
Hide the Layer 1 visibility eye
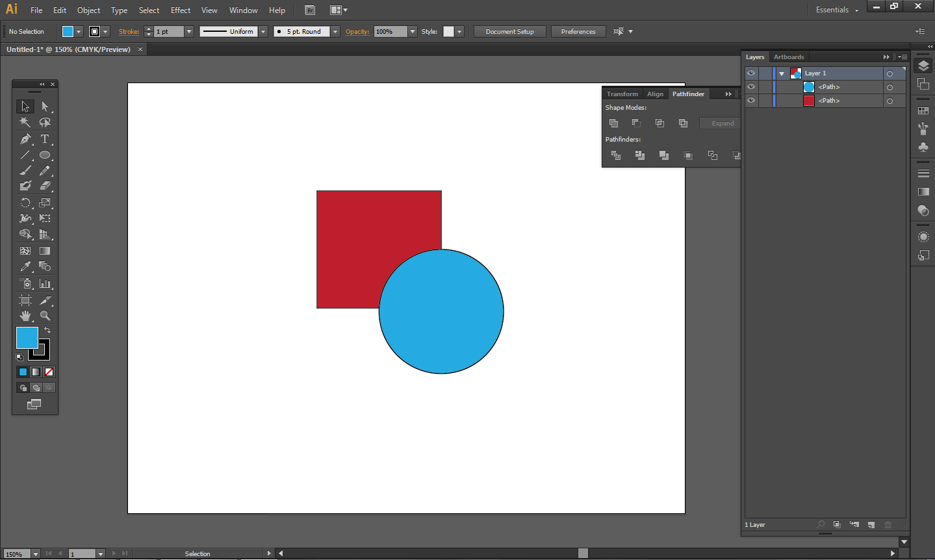pyautogui.click(x=751, y=73)
